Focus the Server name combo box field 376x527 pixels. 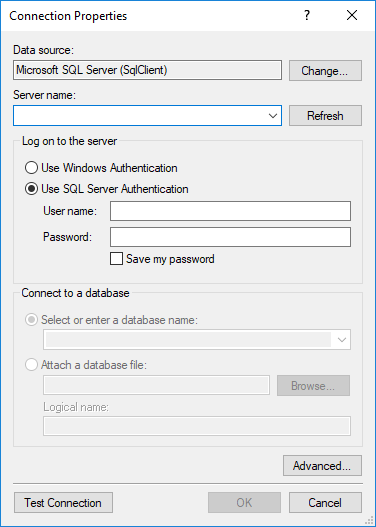pos(147,116)
